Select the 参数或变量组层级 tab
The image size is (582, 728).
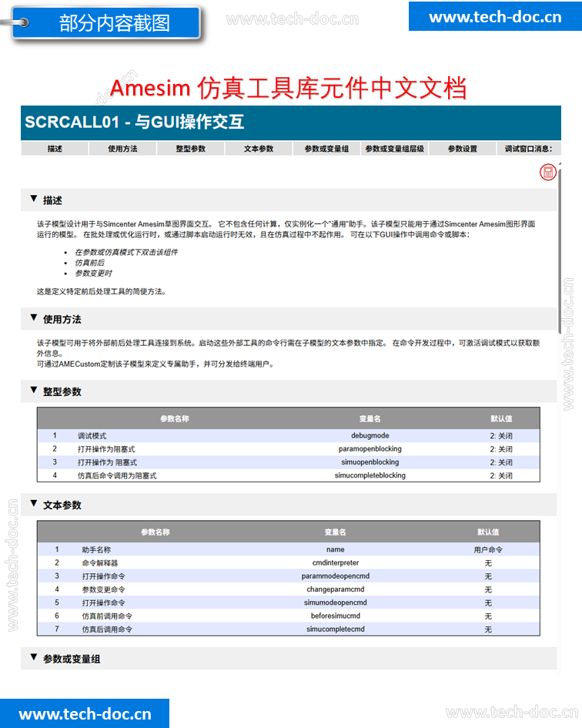tap(394, 149)
